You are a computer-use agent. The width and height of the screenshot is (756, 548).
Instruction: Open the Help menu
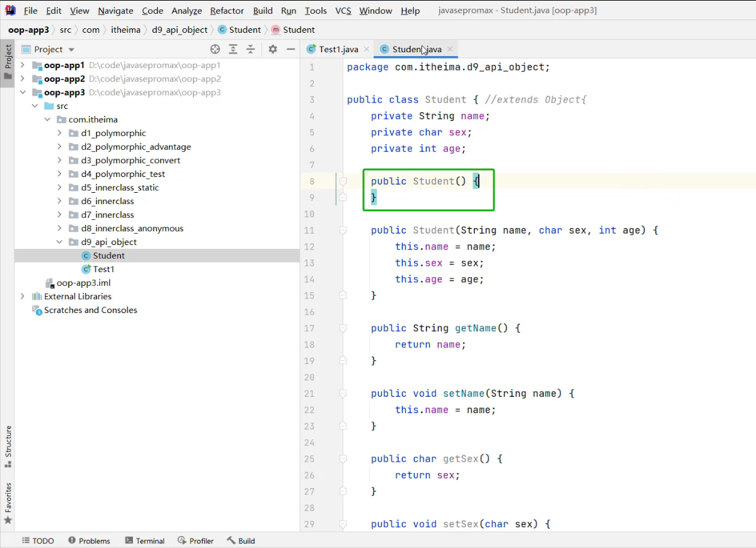(410, 11)
